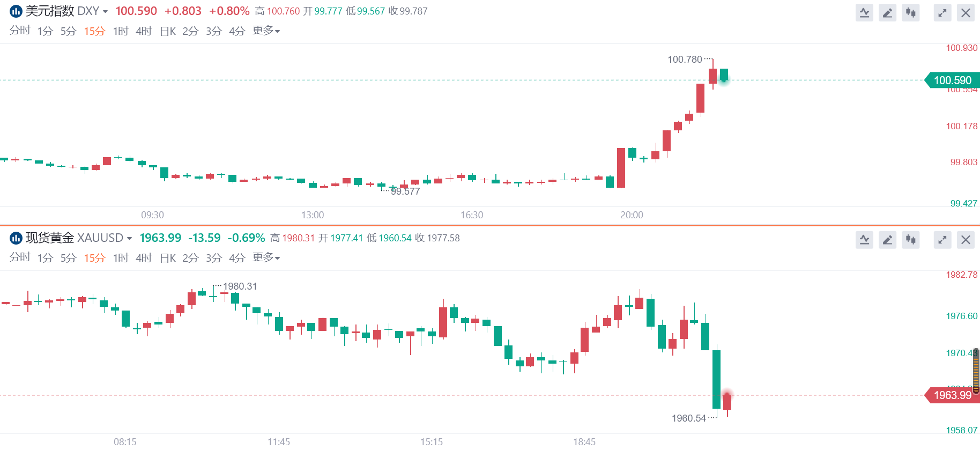Open indicators for the XAUUSD gold chart

coord(864,240)
